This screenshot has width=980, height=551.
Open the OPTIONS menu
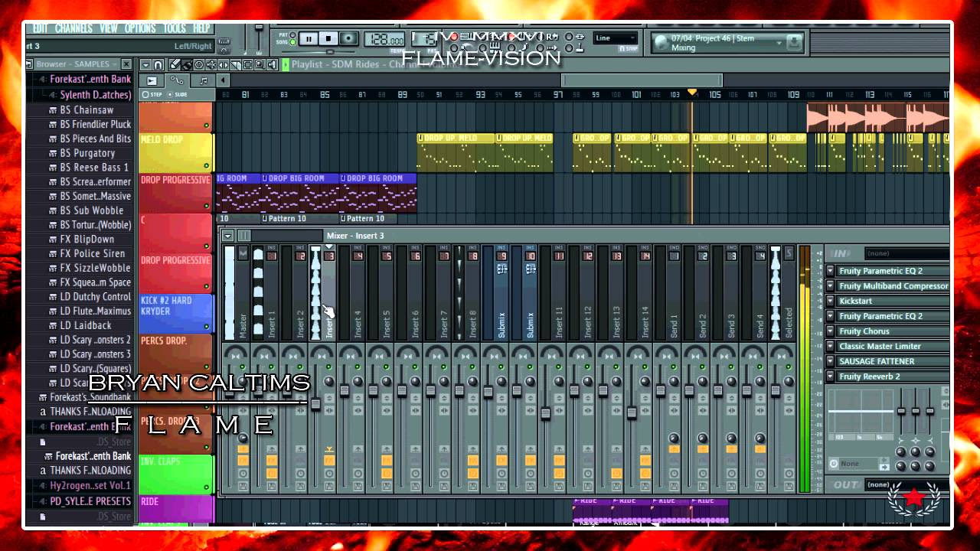coord(140,28)
